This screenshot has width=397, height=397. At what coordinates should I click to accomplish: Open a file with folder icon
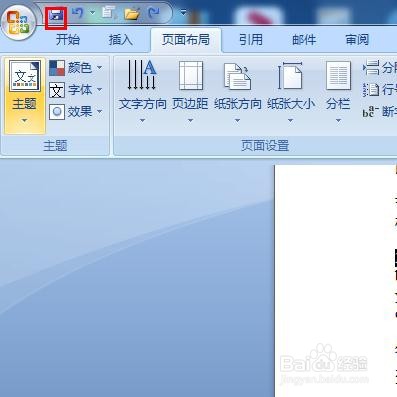tap(132, 14)
